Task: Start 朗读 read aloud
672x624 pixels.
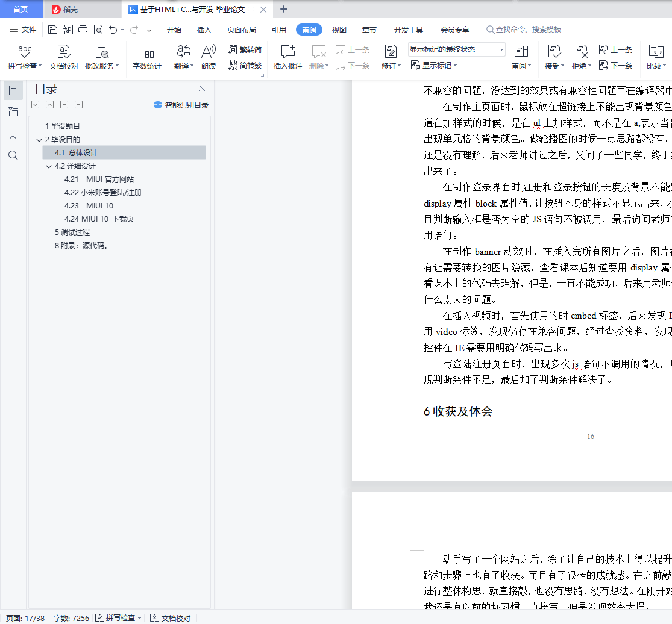Action: 209,57
